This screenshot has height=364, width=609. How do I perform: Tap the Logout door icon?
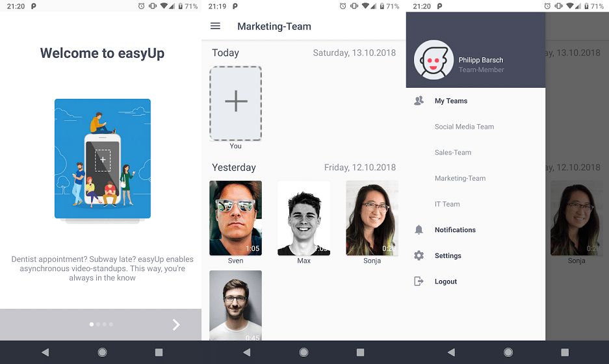coord(419,281)
